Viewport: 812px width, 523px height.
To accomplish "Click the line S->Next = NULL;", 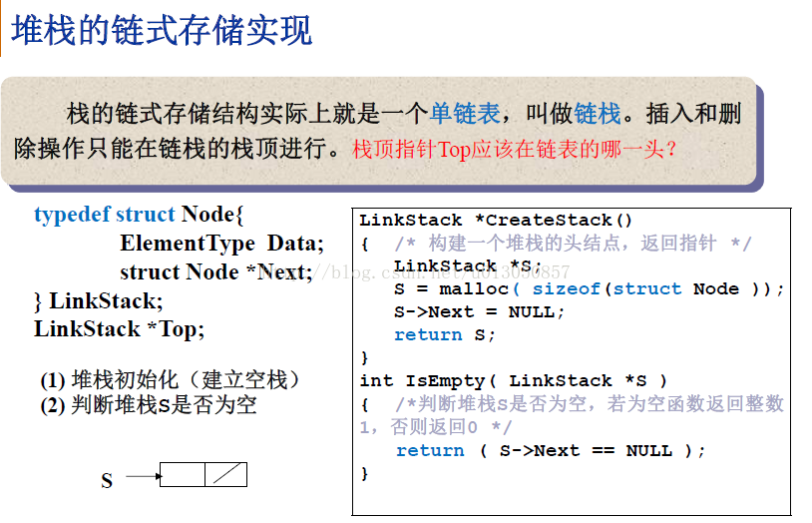I will 479,312.
